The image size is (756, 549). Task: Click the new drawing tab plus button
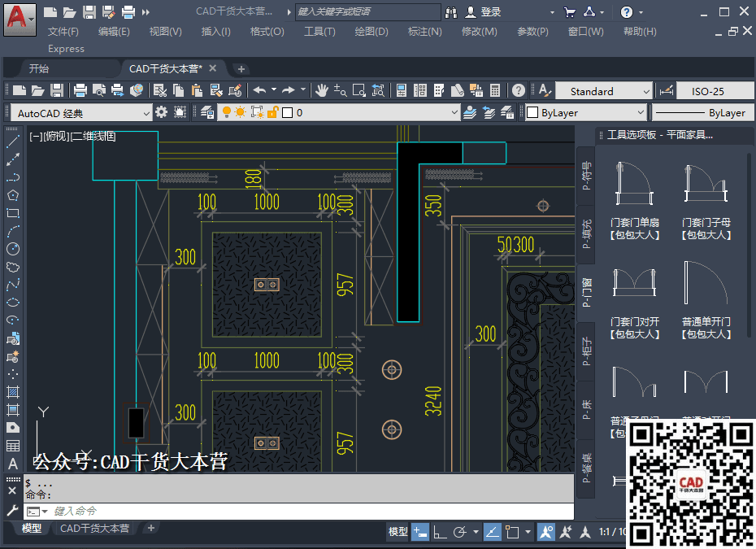(241, 69)
